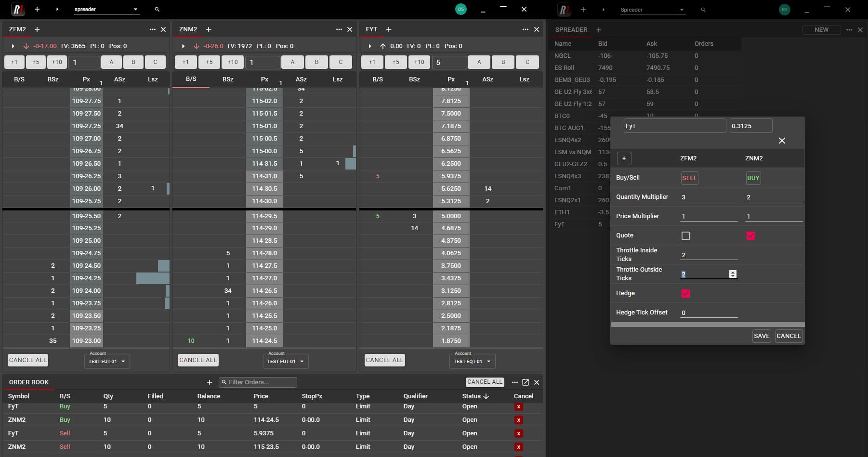This screenshot has height=457, width=868.
Task: Click SAVE in the spreader configuration dialog
Action: point(761,336)
